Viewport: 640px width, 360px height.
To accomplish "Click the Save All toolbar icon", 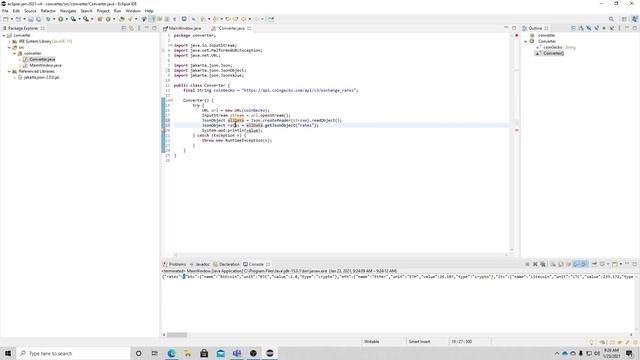I will pyautogui.click(x=38, y=19).
